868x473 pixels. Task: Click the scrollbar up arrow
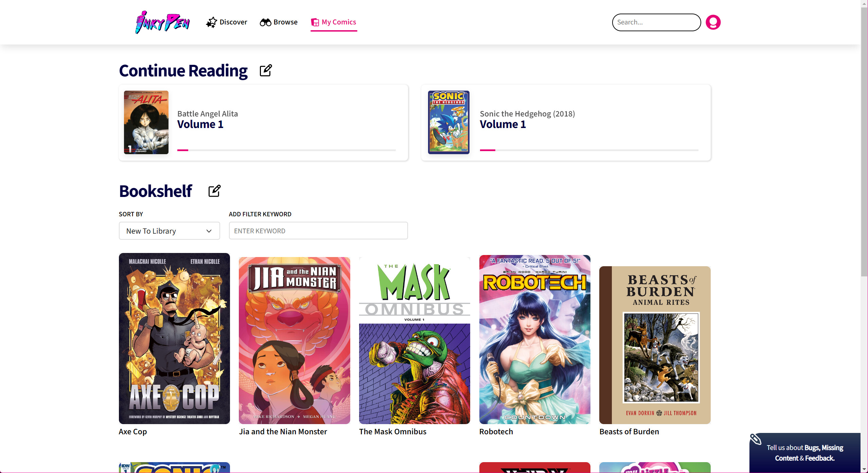pyautogui.click(x=864, y=4)
